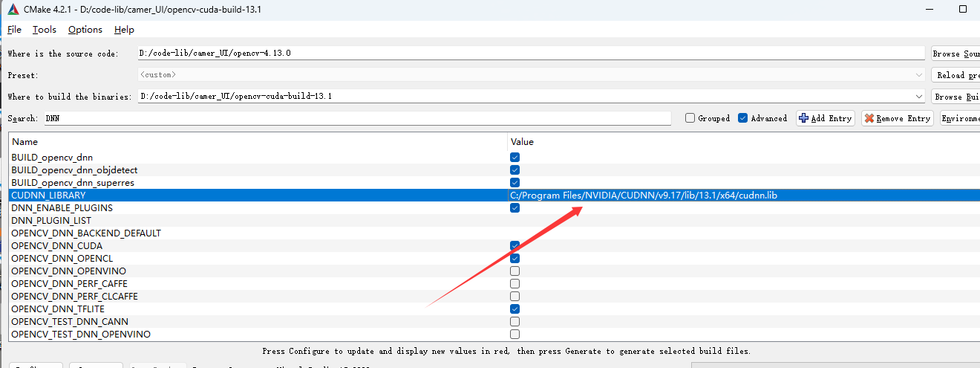Click the cudnn.lib path value cell
Viewport: 980px width, 368px height.
pos(743,196)
